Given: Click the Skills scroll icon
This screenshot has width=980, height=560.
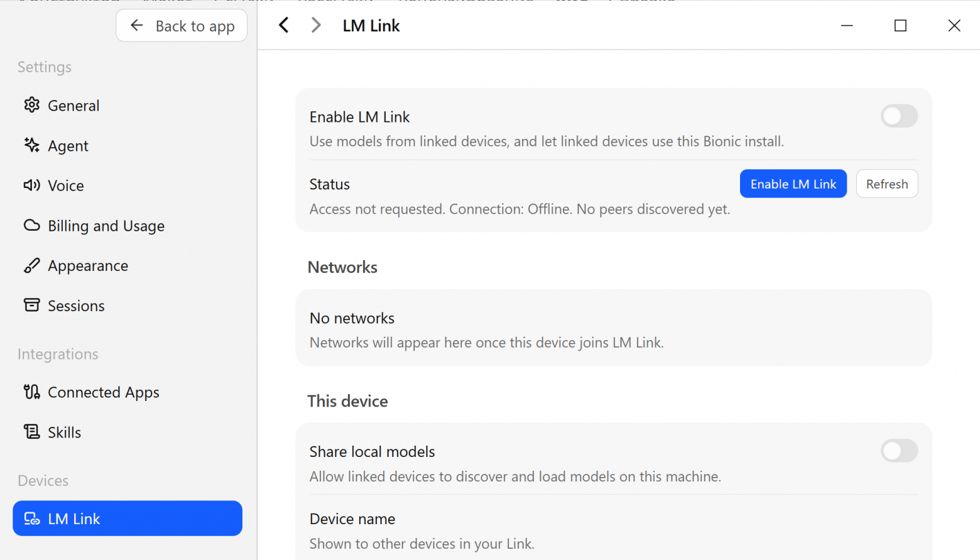Looking at the screenshot, I should click(x=31, y=432).
